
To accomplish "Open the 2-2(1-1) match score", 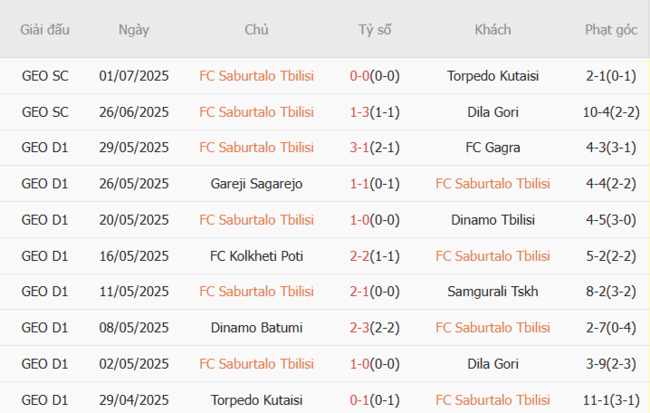I will (376, 256).
